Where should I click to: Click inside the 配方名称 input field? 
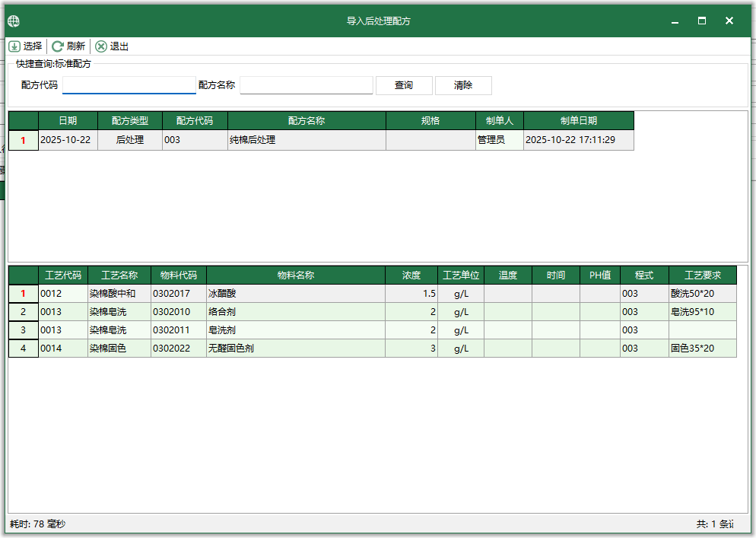tap(306, 84)
